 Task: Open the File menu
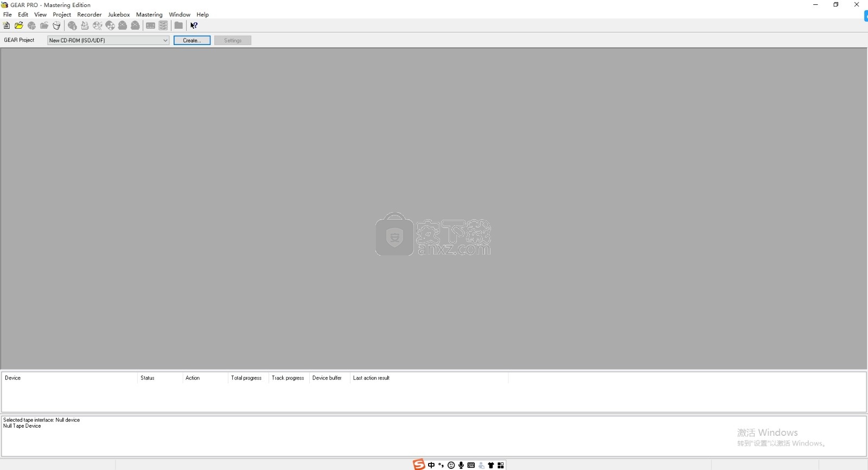(8, 15)
